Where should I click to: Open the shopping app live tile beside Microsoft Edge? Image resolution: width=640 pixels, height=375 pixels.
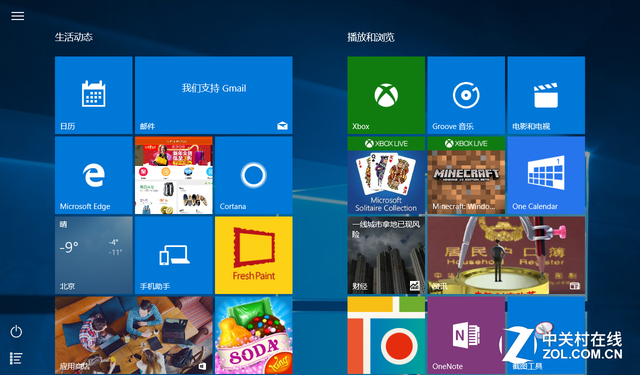pos(174,175)
